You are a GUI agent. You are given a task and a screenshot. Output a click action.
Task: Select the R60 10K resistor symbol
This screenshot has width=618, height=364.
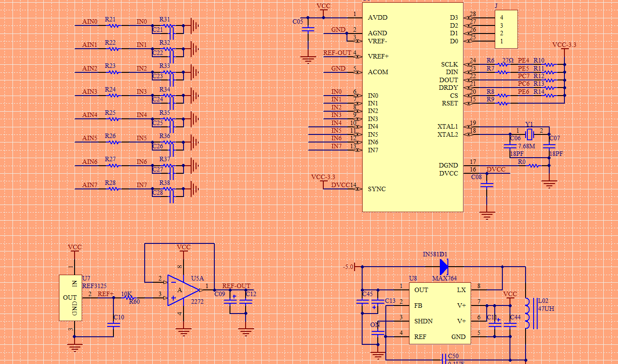click(x=127, y=297)
